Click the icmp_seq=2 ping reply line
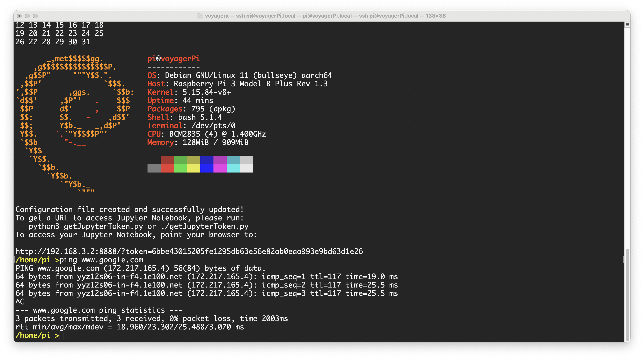Image resolution: width=644 pixels, height=359 pixels. click(206, 285)
